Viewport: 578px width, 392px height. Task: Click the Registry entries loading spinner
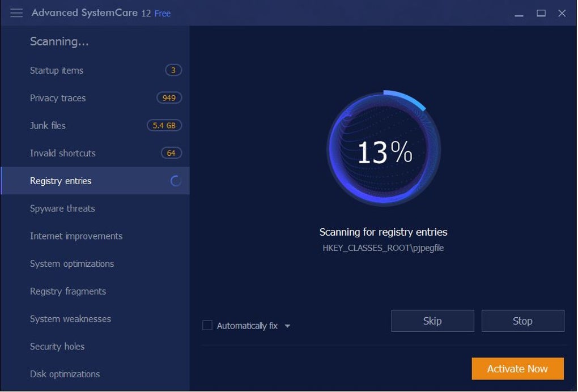point(176,181)
